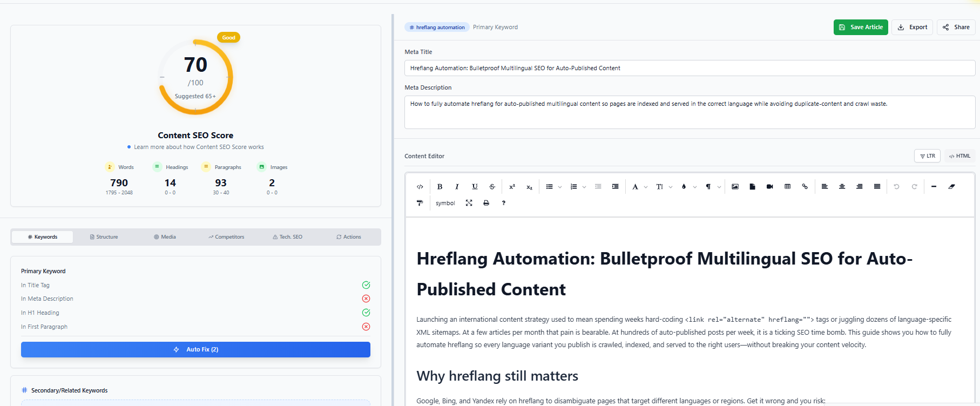Insert an image into the article

[x=735, y=187]
